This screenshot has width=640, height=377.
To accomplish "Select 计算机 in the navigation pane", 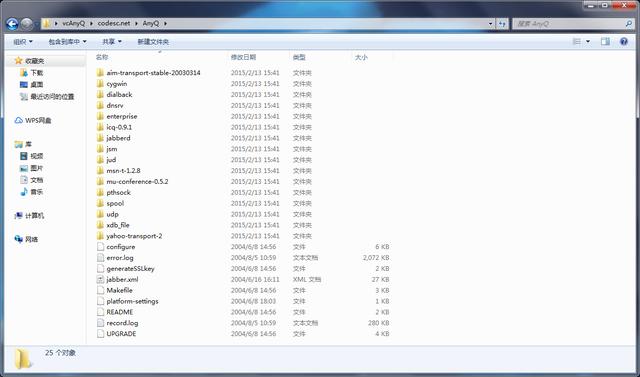I will pos(34,215).
